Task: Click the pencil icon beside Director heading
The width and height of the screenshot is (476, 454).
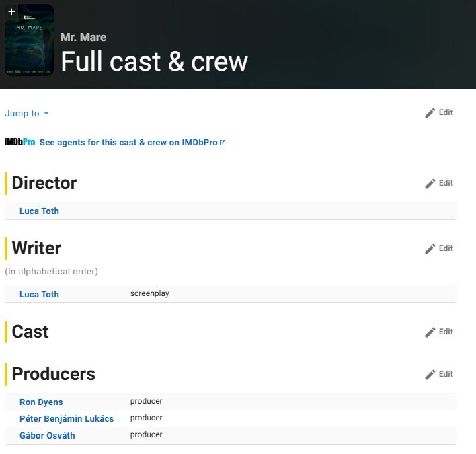Action: tap(430, 184)
